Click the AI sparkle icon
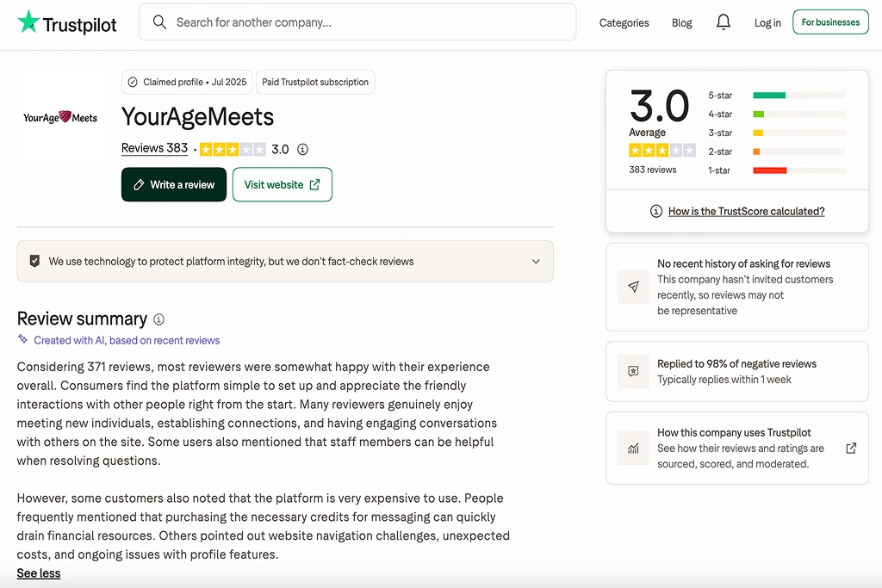Image resolution: width=882 pixels, height=588 pixels. [x=22, y=339]
